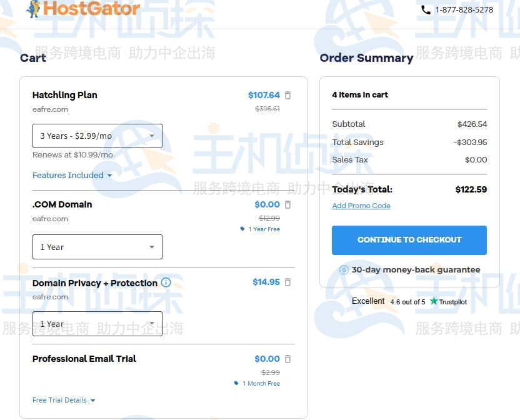
Task: Click the Professional Email Trial title
Action: point(84,359)
